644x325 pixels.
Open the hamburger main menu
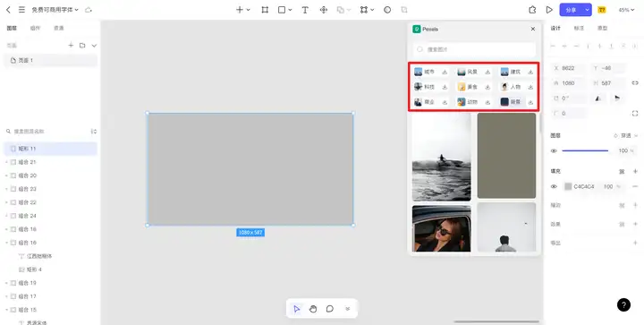point(21,10)
